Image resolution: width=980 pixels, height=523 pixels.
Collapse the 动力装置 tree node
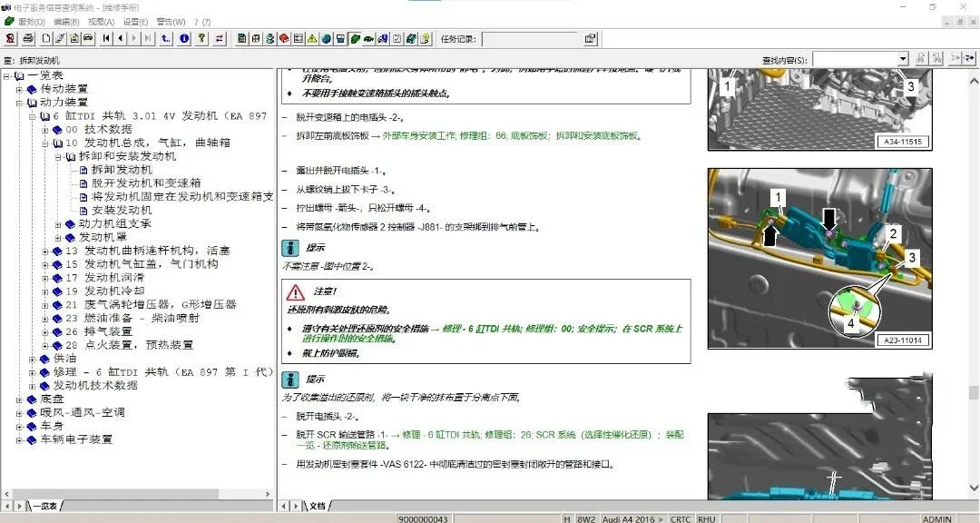tap(19, 103)
